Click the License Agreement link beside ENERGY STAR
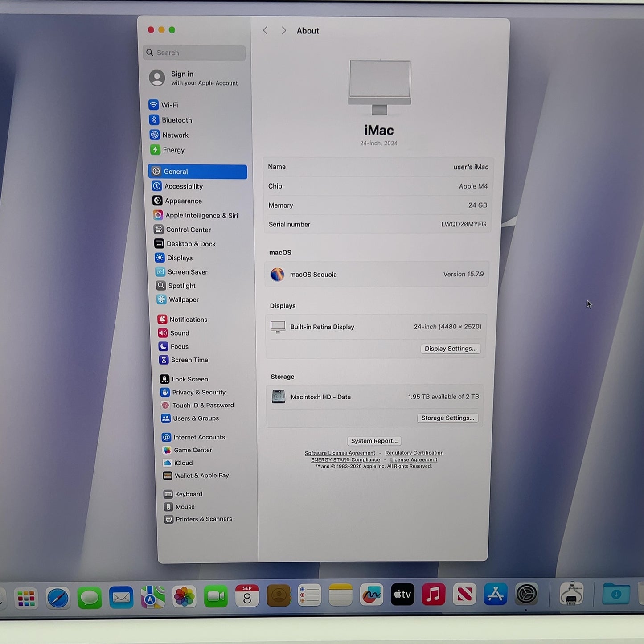644x644 pixels. coord(414,460)
